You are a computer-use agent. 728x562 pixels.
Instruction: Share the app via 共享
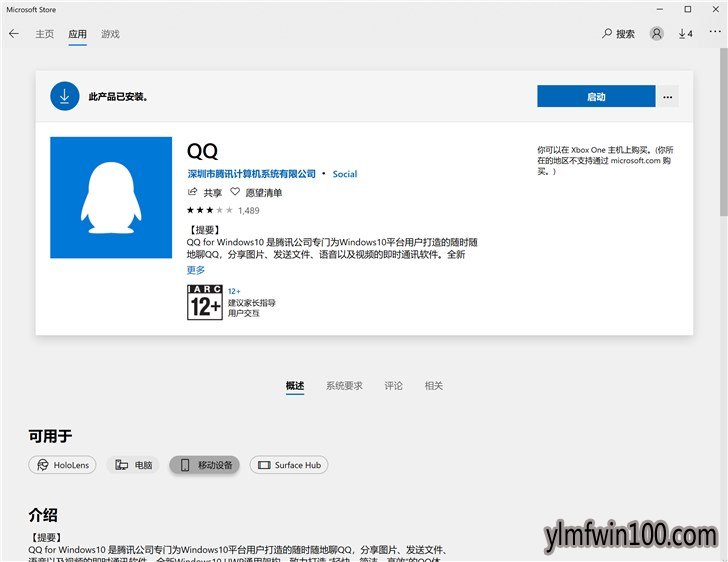pyautogui.click(x=205, y=192)
